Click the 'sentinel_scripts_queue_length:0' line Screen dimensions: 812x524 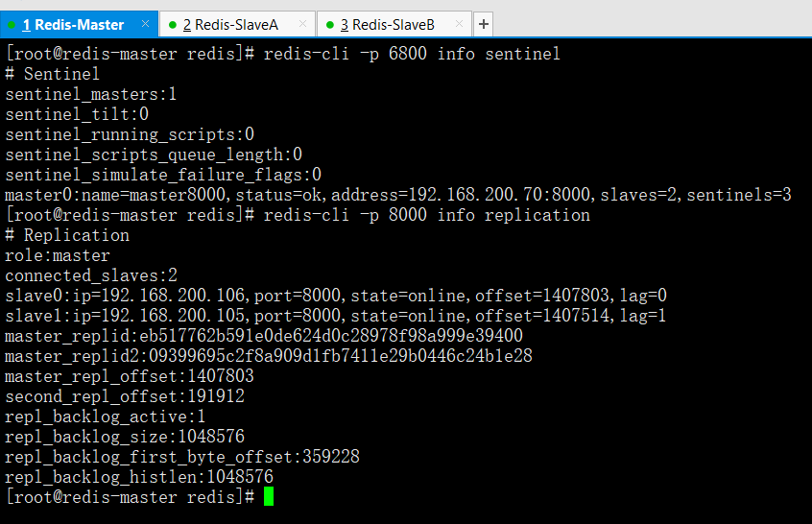coord(154,155)
